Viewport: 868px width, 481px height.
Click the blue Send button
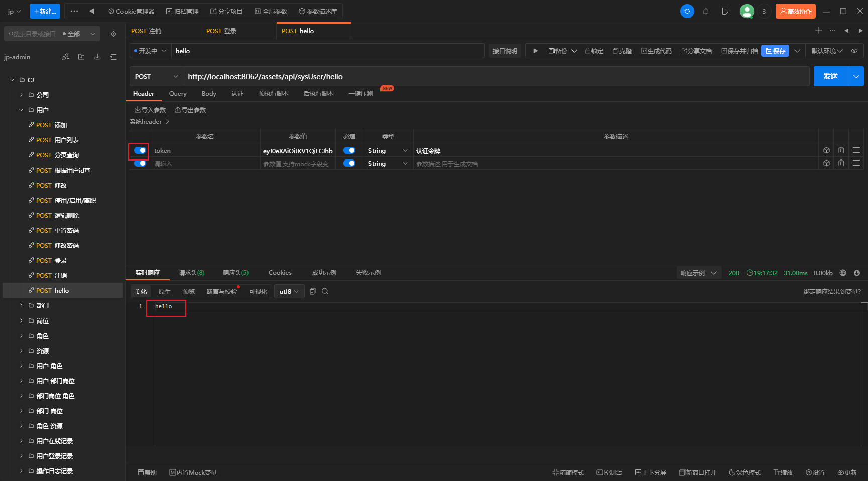(x=831, y=76)
